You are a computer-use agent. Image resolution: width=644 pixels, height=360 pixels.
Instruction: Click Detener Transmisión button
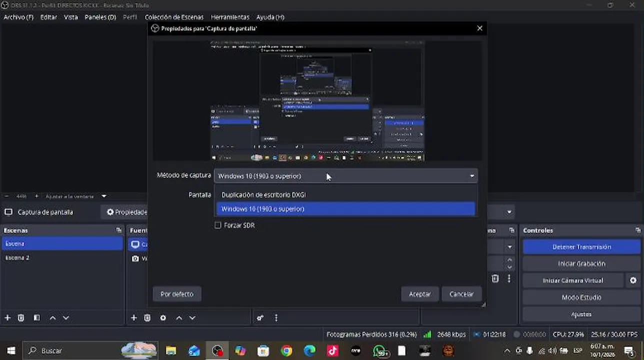pos(581,247)
